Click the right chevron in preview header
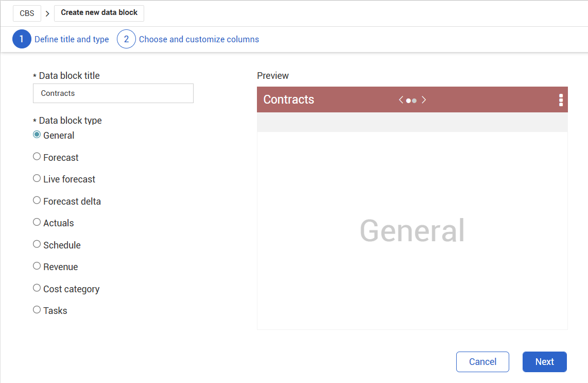This screenshot has height=383, width=588. pyautogui.click(x=424, y=100)
